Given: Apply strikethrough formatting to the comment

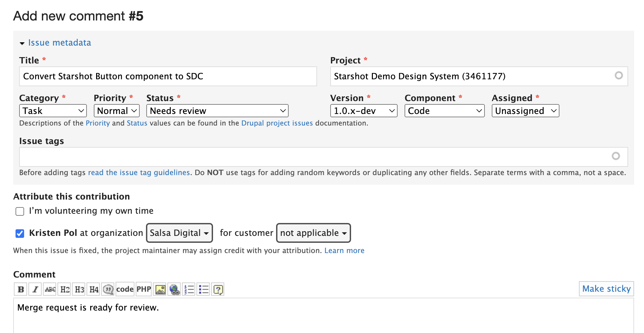Looking at the screenshot, I should click(x=50, y=289).
